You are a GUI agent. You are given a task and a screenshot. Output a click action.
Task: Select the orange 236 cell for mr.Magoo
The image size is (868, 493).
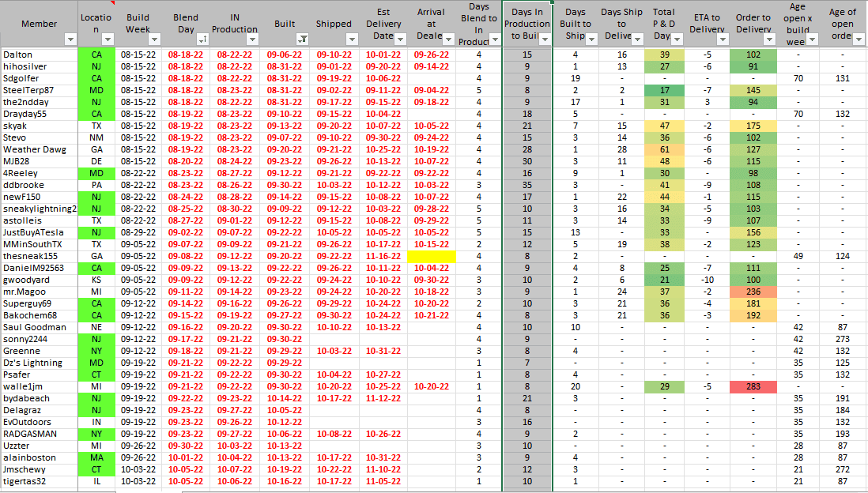point(753,292)
